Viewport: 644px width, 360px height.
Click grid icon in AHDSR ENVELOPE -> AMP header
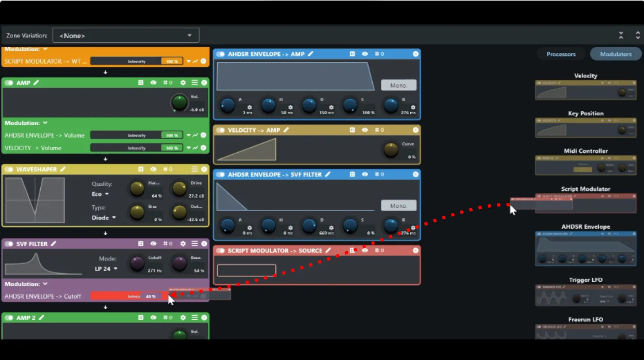[352, 54]
